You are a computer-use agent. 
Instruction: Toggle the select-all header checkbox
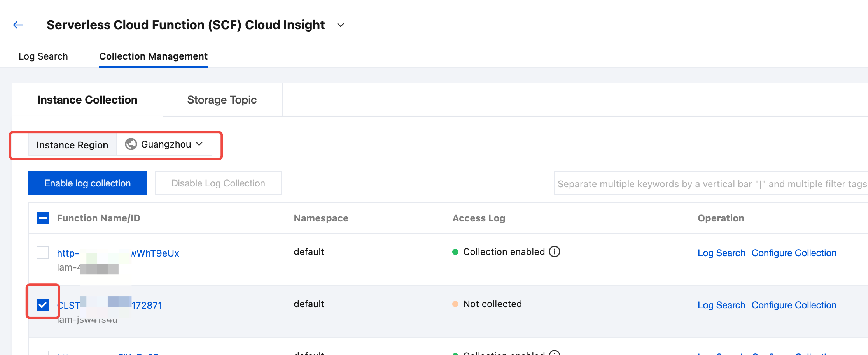(43, 218)
